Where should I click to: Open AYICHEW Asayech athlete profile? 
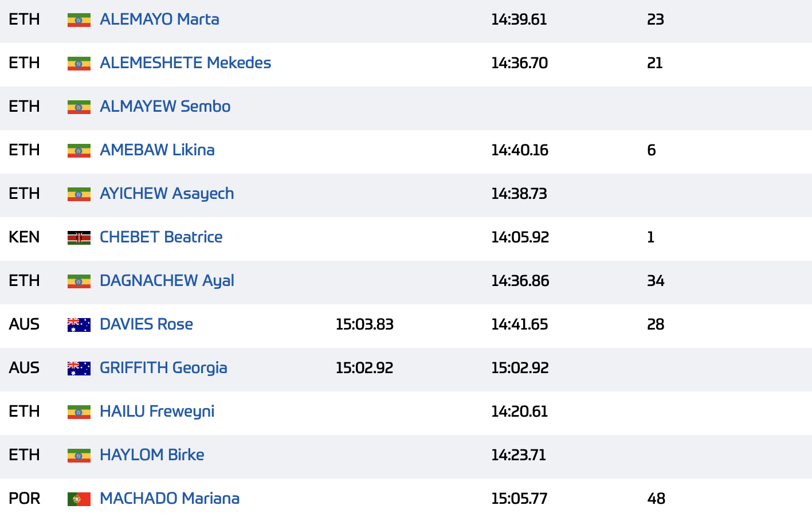click(167, 194)
